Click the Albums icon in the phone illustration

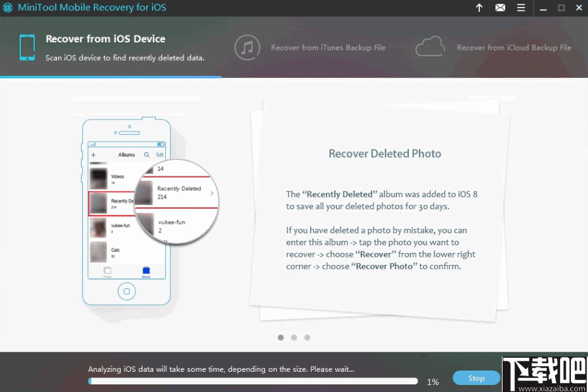tap(146, 271)
